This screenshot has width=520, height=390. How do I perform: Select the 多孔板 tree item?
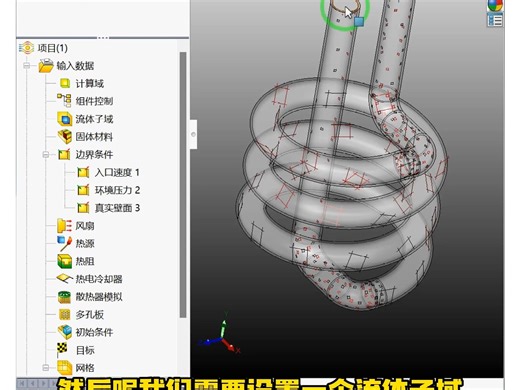[x=89, y=315]
